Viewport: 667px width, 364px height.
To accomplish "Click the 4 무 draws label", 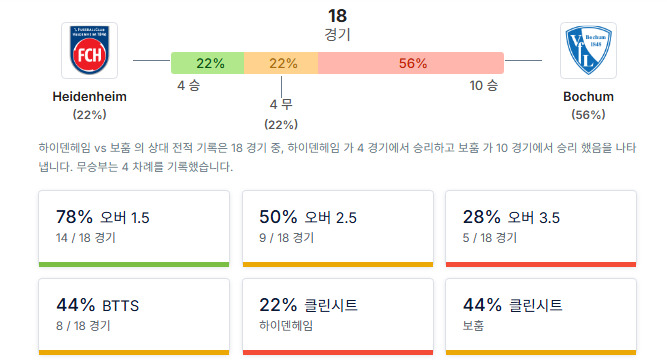I will 281,104.
